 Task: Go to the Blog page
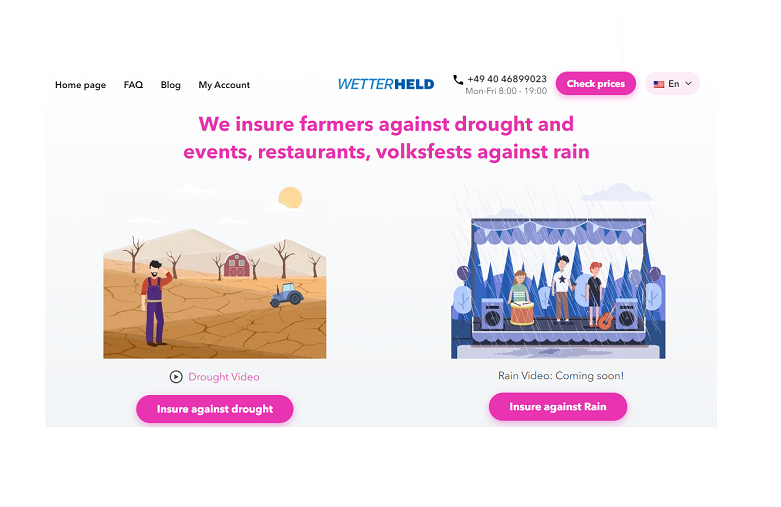[x=170, y=85]
